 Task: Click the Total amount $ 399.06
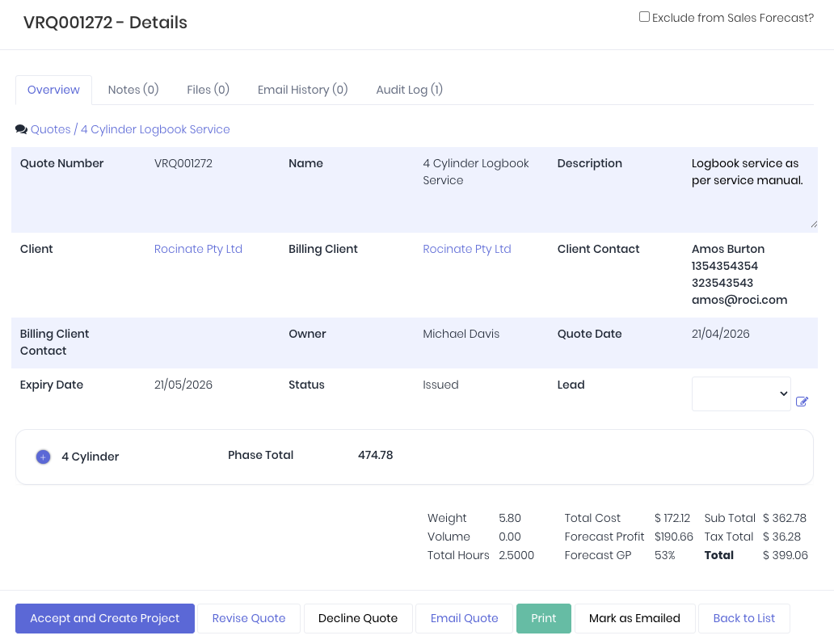tap(785, 555)
